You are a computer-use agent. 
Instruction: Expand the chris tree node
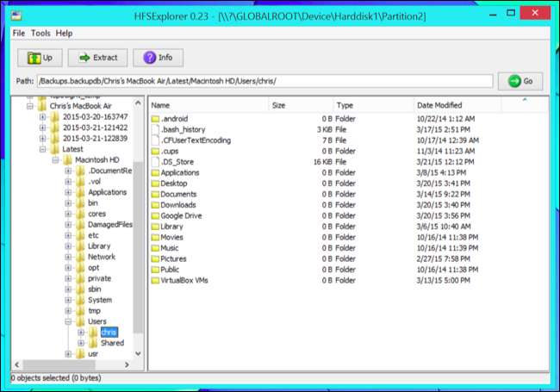click(81, 333)
